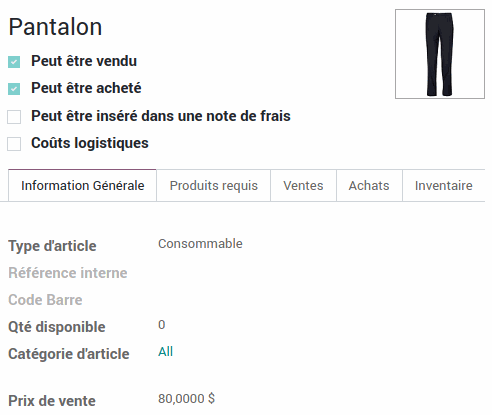Click the Référence interne field label

68,273
